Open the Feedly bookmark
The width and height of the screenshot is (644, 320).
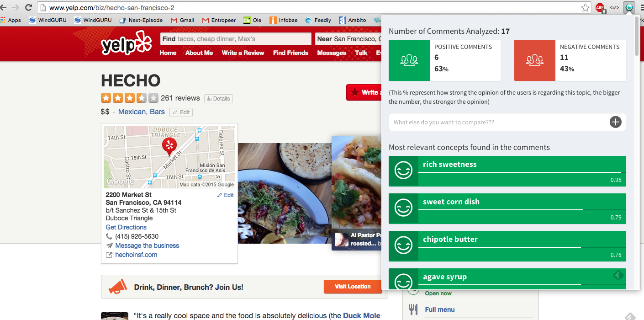(x=318, y=20)
